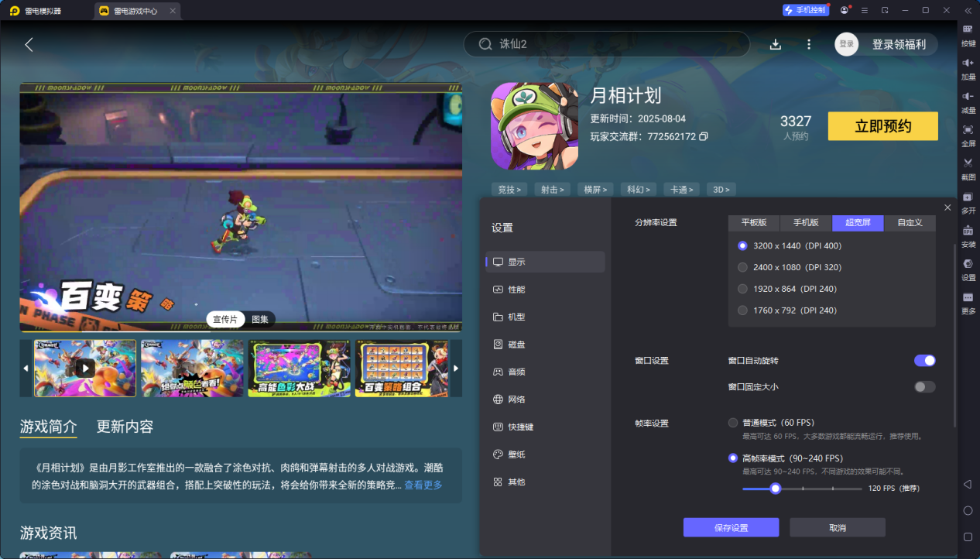Click the Android back triangle button
This screenshot has height=559, width=980.
tap(968, 485)
